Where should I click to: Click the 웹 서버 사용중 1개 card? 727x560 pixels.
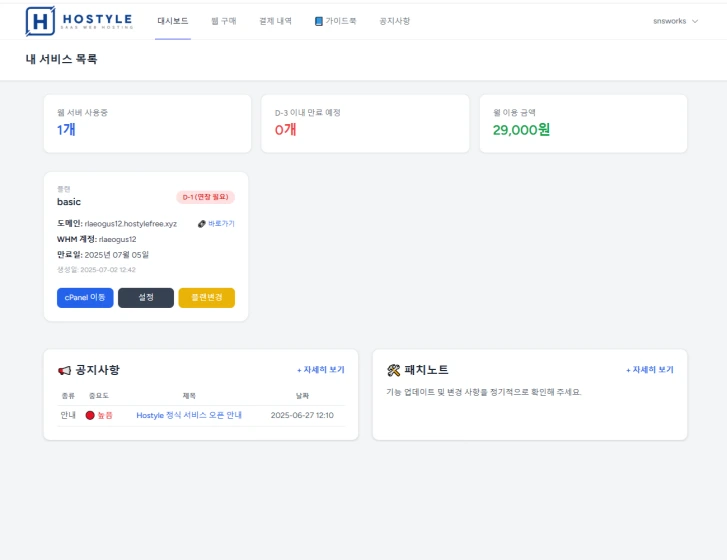point(147,124)
